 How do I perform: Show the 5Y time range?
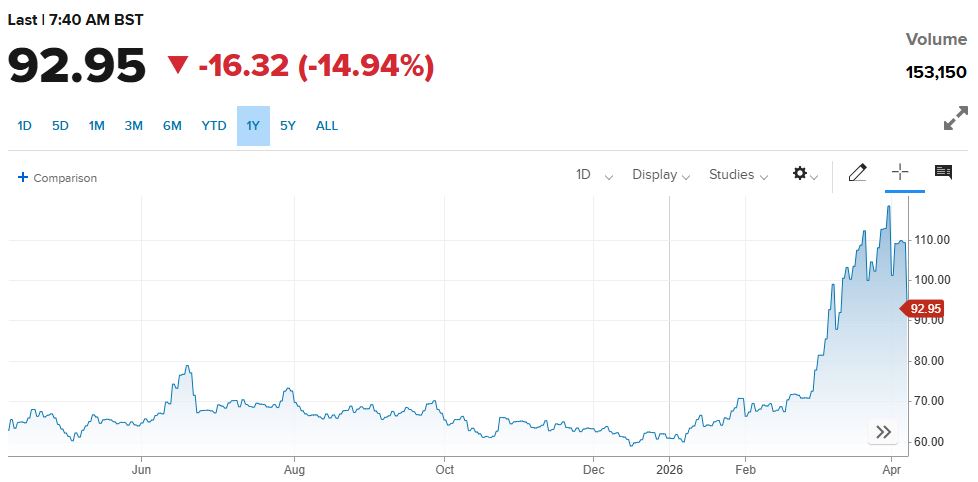(x=288, y=126)
